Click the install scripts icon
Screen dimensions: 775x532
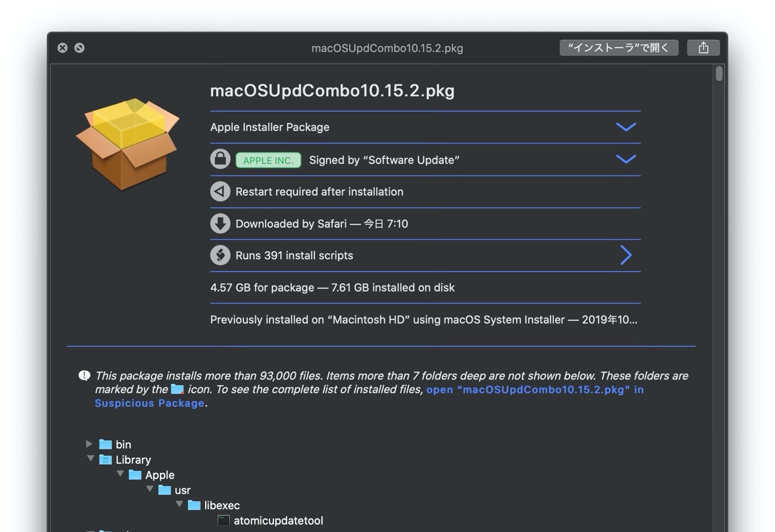pyautogui.click(x=220, y=255)
